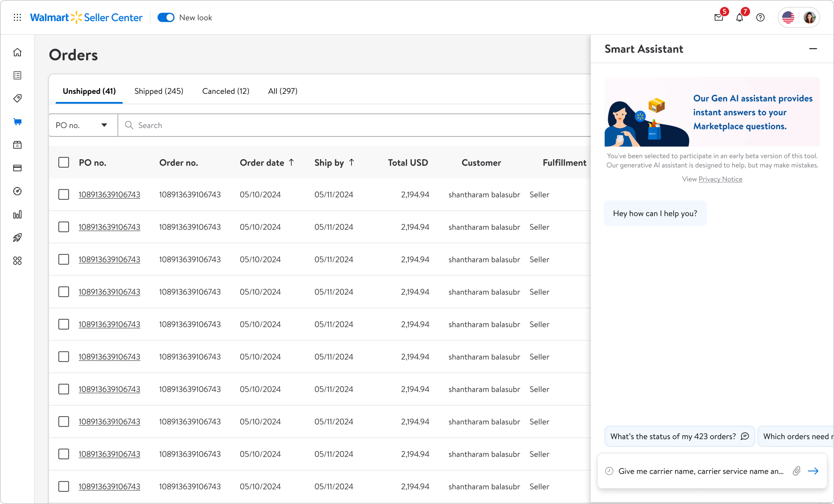Open the Privacy Notice link
This screenshot has width=834, height=504.
pyautogui.click(x=720, y=179)
